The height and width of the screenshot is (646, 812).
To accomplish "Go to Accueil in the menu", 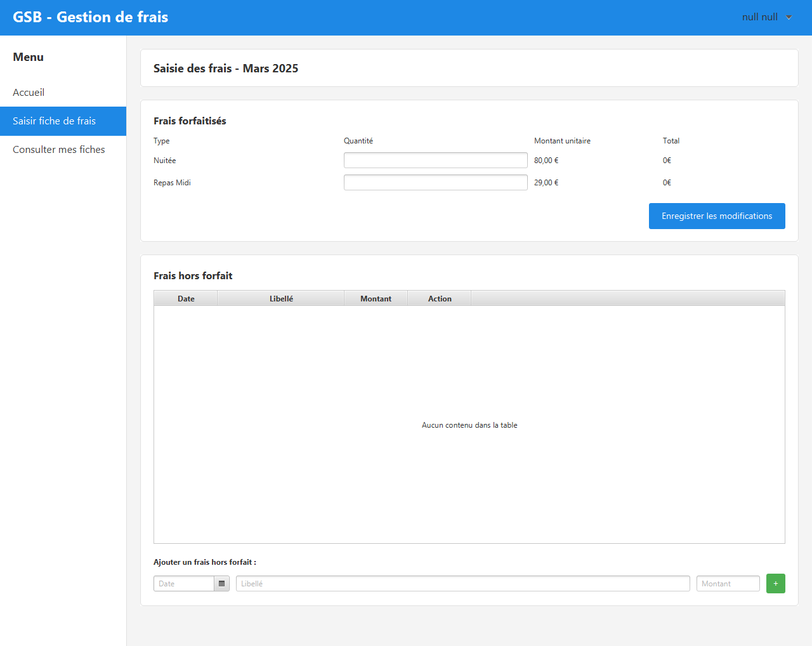I will [x=29, y=93].
